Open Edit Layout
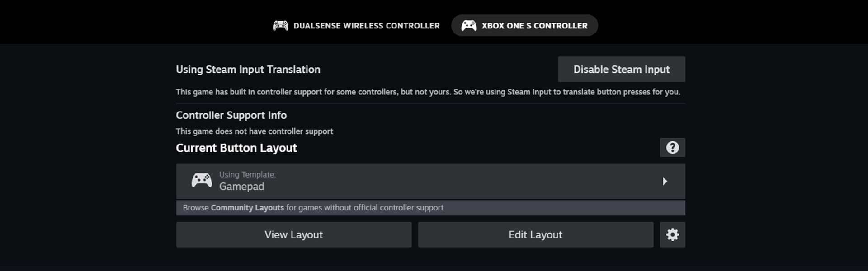The width and height of the screenshot is (868, 271). (535, 234)
